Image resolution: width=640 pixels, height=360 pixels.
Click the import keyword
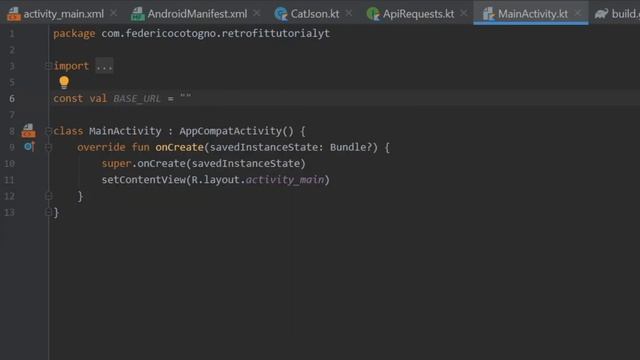click(71, 66)
